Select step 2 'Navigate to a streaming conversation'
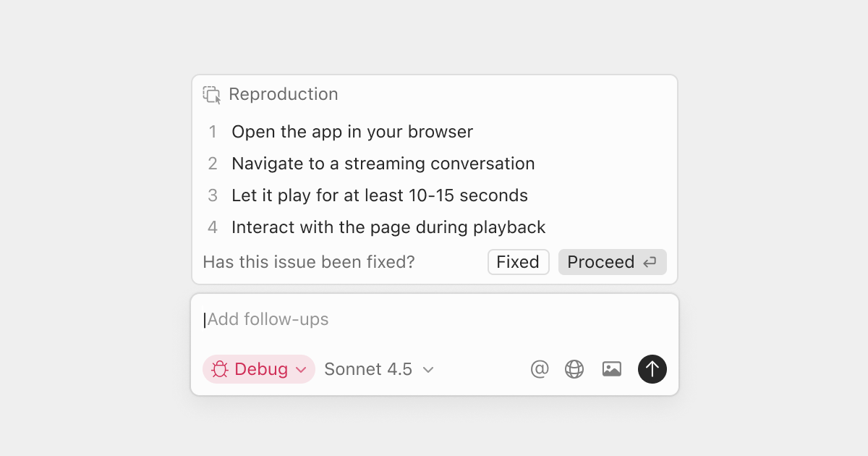Image resolution: width=868 pixels, height=456 pixels. coord(383,164)
